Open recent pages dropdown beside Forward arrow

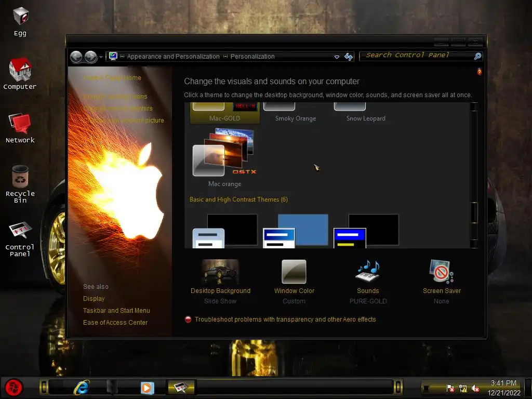101,57
